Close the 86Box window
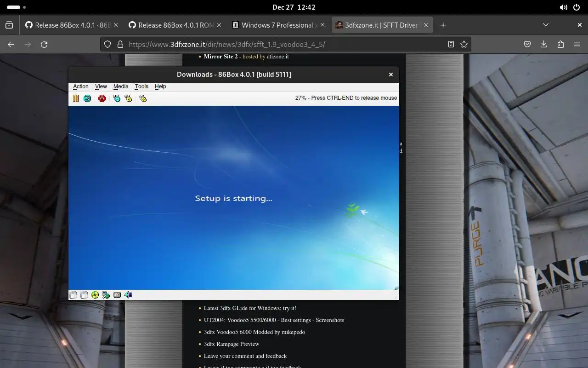 click(x=391, y=75)
